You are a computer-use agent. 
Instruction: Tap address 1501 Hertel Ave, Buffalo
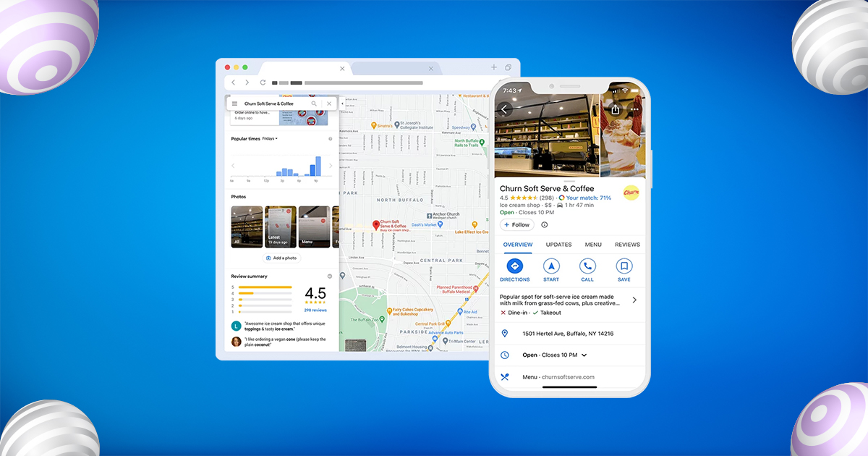568,334
